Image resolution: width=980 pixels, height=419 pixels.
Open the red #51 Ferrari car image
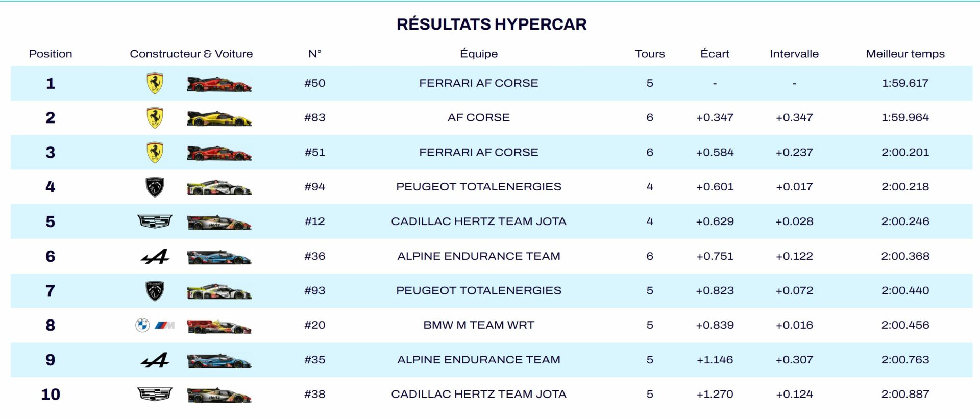[219, 153]
